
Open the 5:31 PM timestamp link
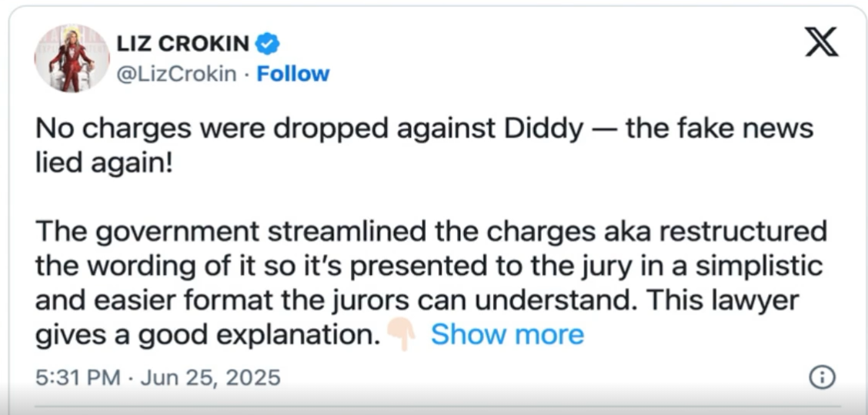[78, 378]
